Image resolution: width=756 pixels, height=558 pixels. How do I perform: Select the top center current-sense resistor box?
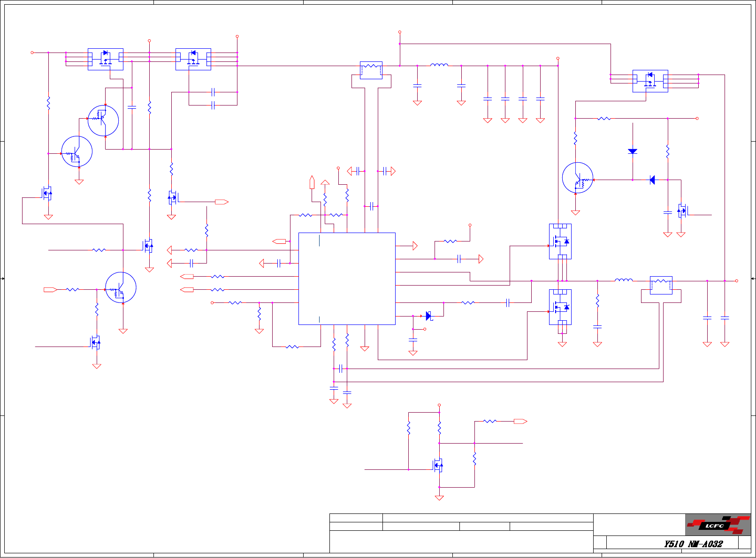(371, 70)
